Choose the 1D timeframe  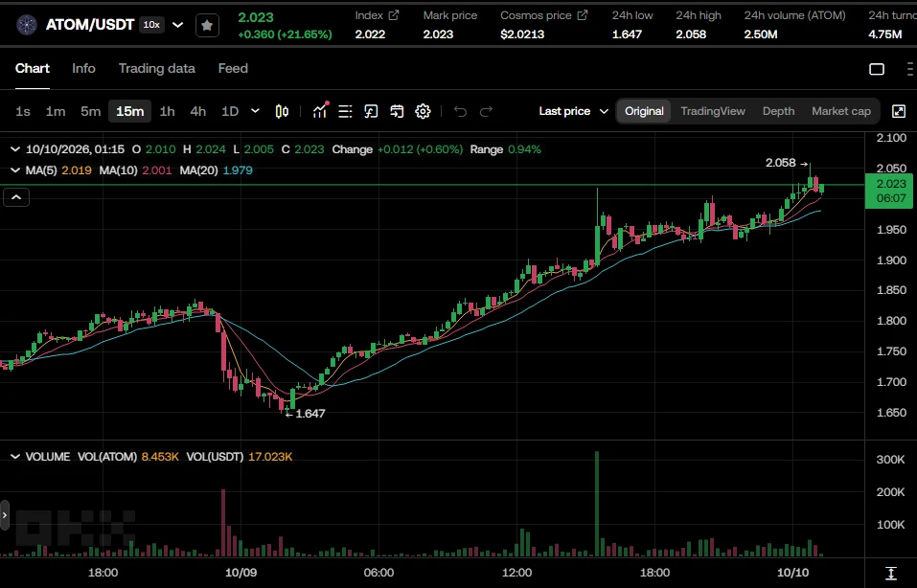[x=230, y=111]
